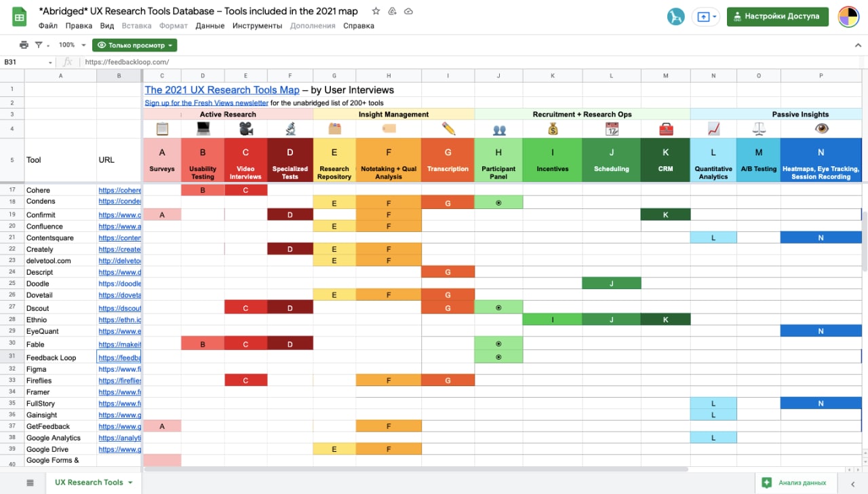Screen dimensions: 868x494
Task: Click the dark green K cell in Ethnio row
Action: tap(665, 319)
